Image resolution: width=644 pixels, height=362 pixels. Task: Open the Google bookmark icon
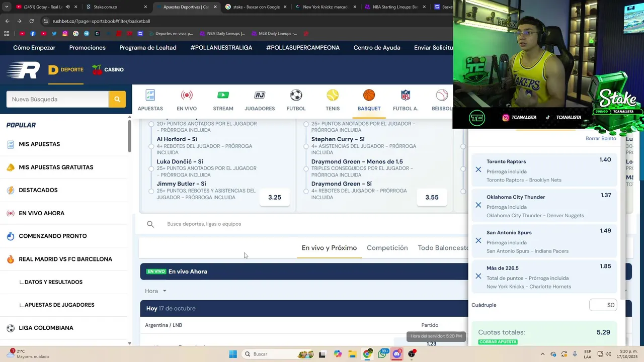point(75,34)
